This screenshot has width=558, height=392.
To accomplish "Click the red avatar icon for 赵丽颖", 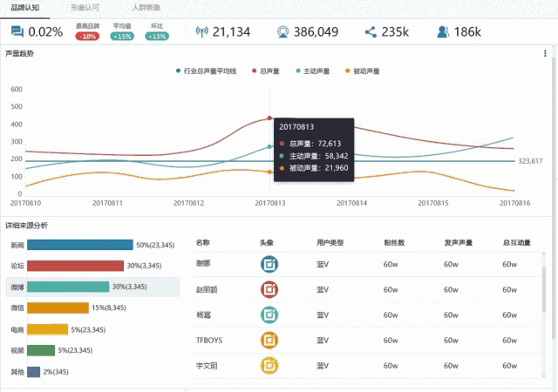I will (270, 290).
